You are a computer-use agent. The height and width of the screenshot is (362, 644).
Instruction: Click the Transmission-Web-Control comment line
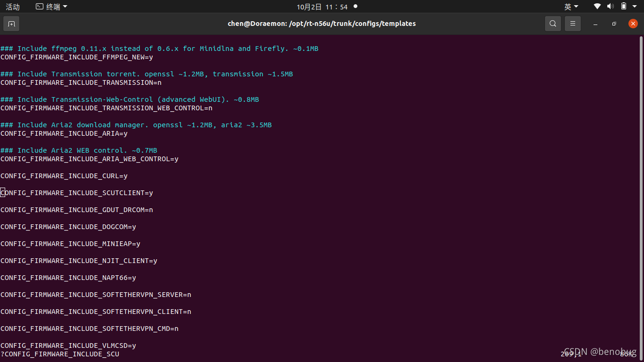pyautogui.click(x=130, y=99)
